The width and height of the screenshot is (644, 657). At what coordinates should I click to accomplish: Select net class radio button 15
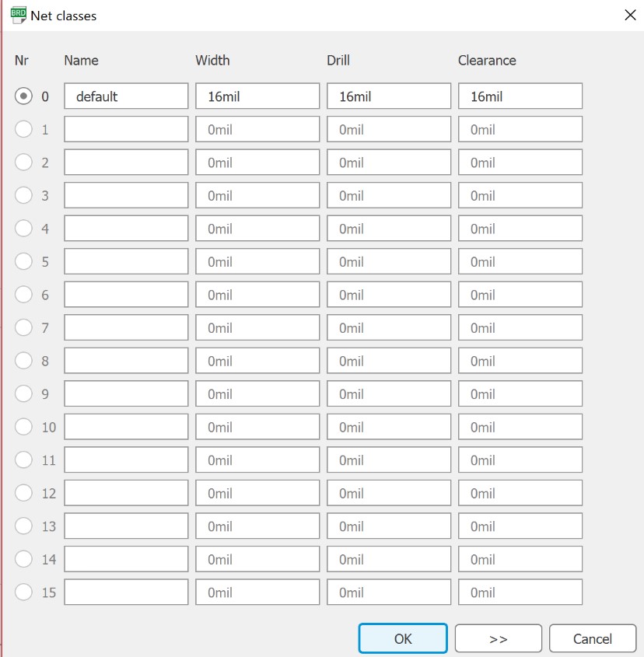coord(23,592)
